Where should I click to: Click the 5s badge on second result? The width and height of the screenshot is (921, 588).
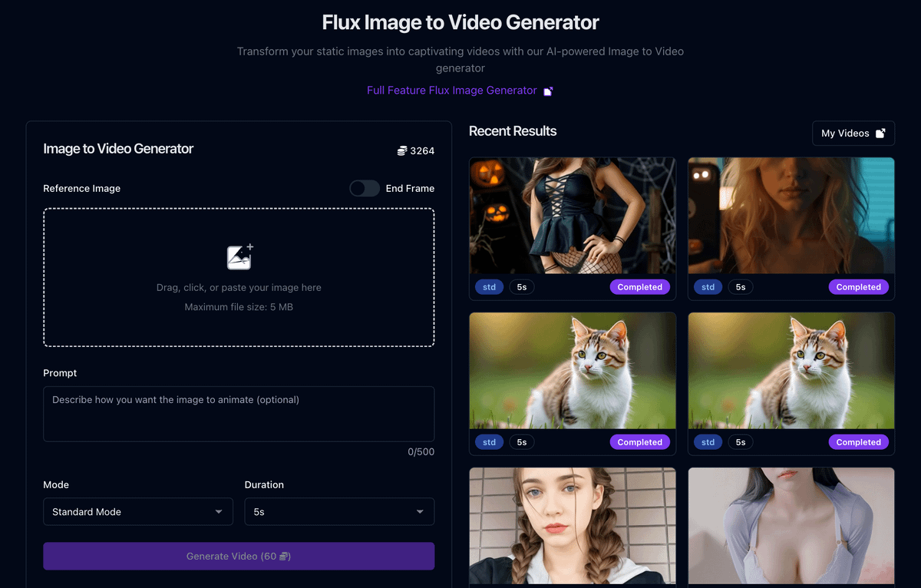(x=741, y=287)
